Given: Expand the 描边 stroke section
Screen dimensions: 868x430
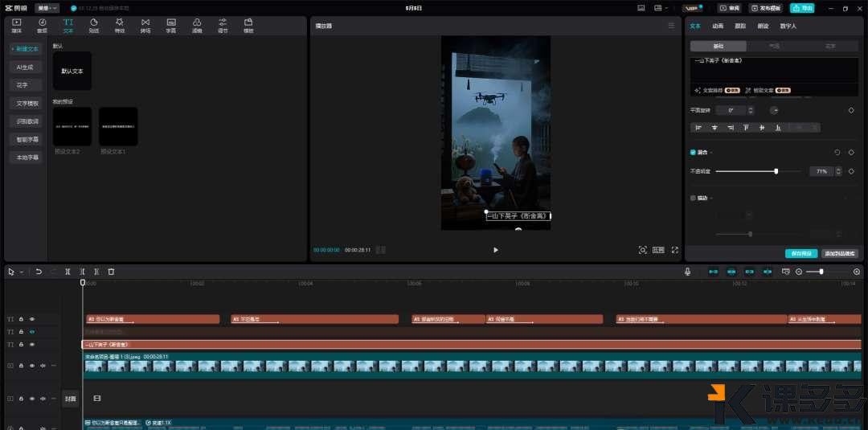Looking at the screenshot, I should pyautogui.click(x=711, y=198).
